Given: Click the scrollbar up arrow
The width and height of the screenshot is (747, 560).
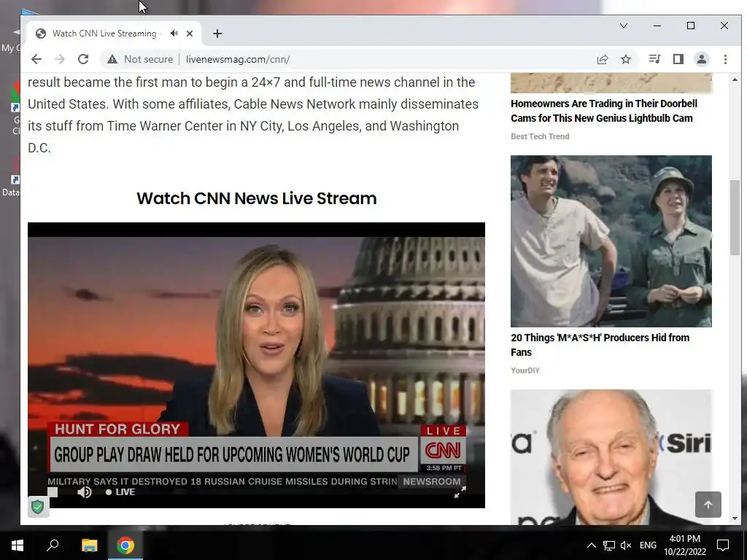Looking at the screenshot, I should coord(735,79).
